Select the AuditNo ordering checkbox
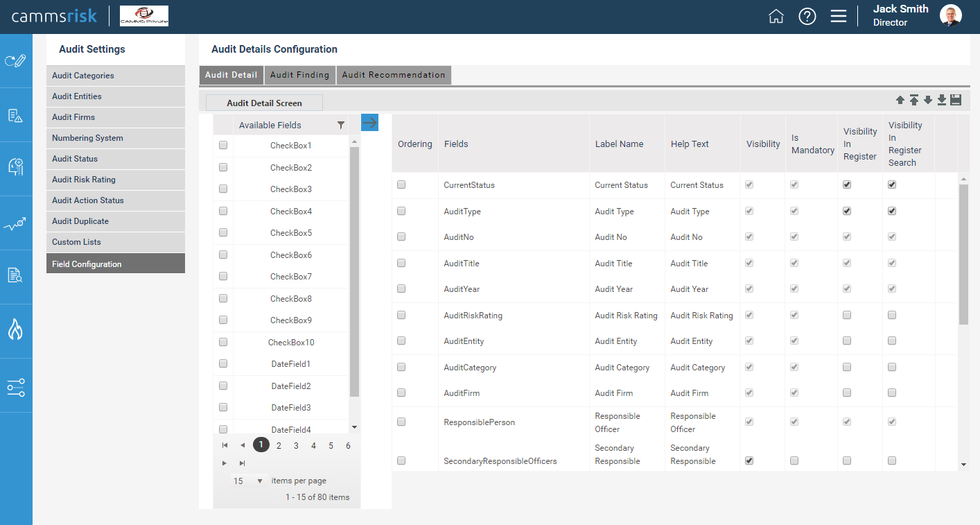Screen dimensions: 980x525 tap(401, 236)
